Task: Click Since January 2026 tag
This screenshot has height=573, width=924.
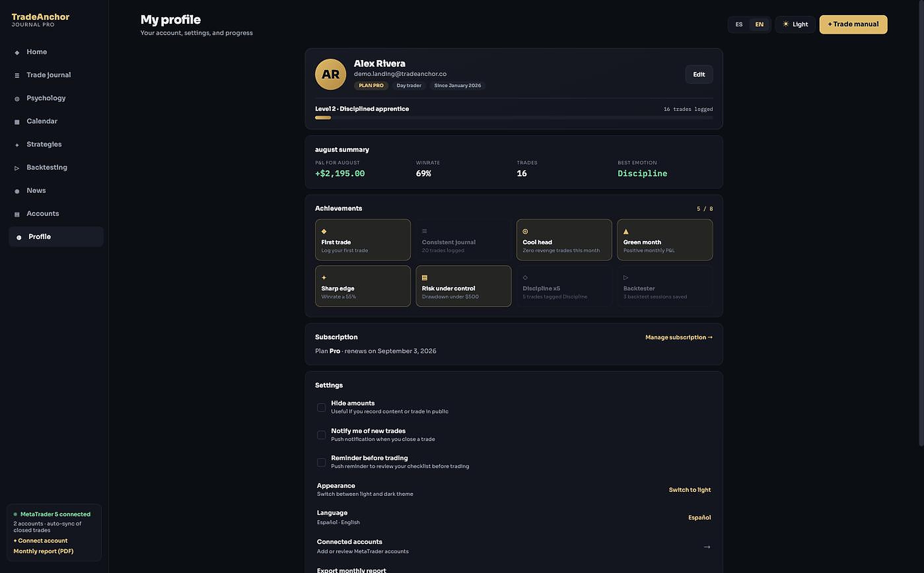Action: coord(457,85)
